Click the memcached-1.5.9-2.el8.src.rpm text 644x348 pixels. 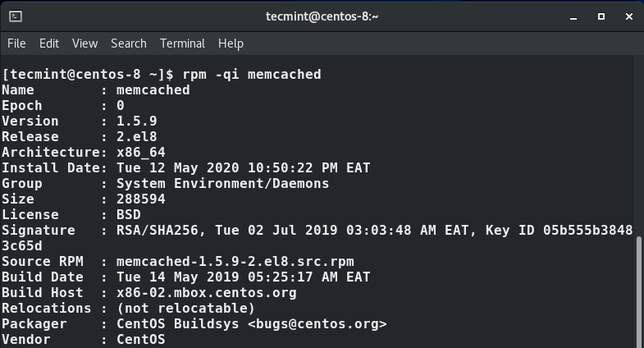coord(235,262)
